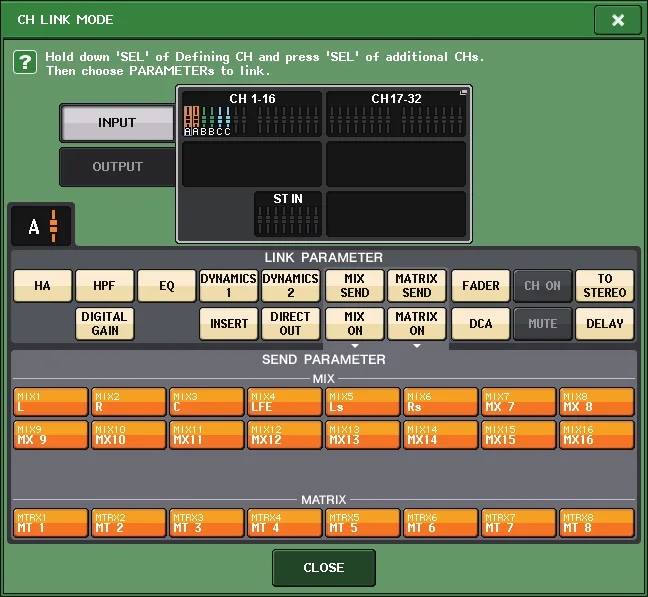Toggle DYNAMICS 2 link parameter
The image size is (648, 597).
[x=291, y=286]
